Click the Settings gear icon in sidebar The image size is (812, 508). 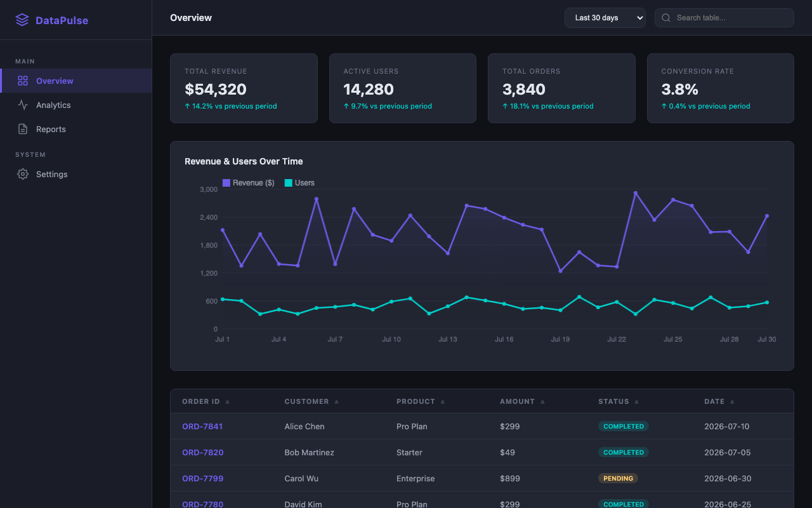pos(23,174)
